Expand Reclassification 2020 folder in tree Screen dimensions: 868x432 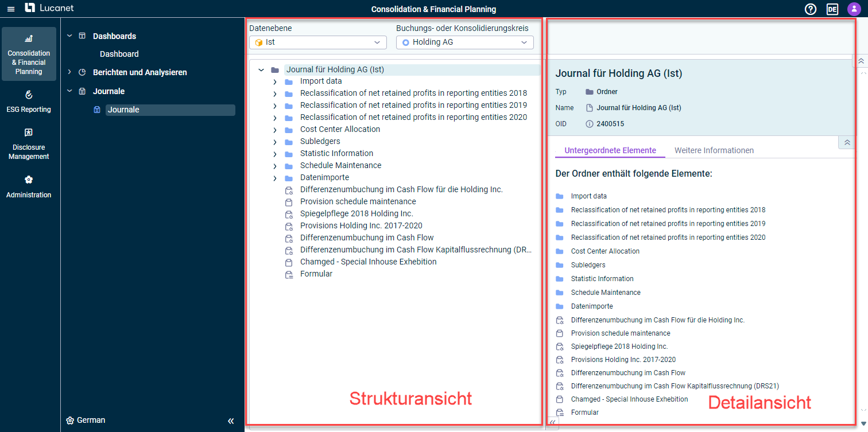275,118
